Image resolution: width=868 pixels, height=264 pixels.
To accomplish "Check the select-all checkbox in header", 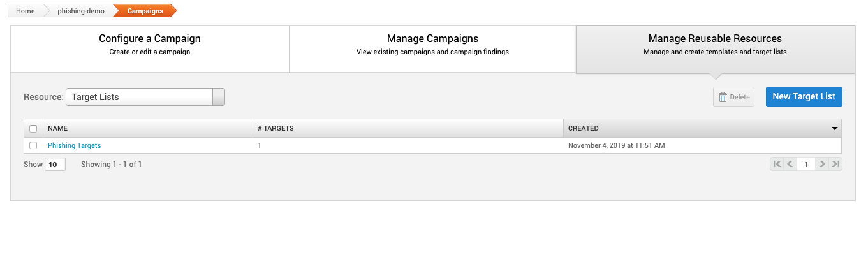I will [33, 128].
